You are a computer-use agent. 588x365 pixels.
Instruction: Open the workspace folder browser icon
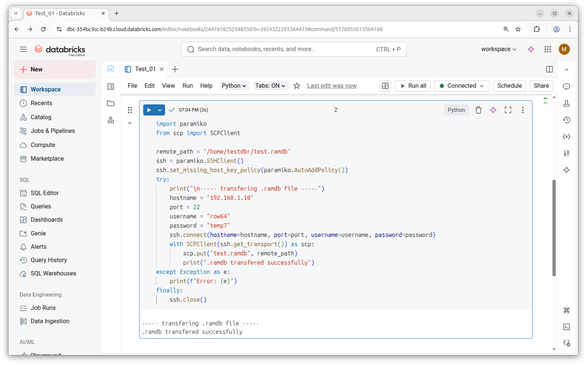(x=111, y=103)
